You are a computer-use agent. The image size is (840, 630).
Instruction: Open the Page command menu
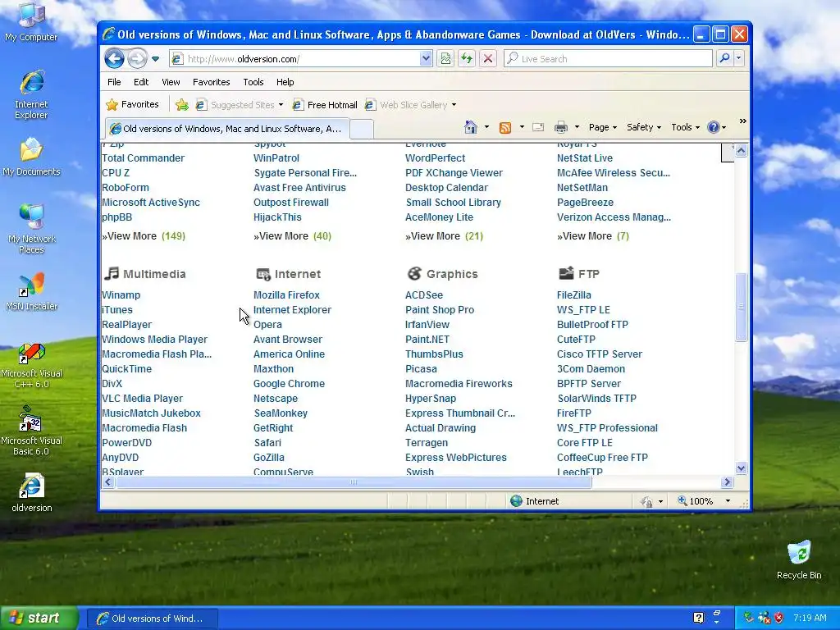[603, 127]
